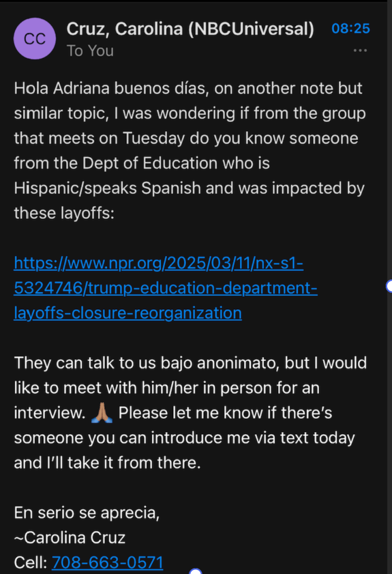Open the three-dot message actions menu
The height and width of the screenshot is (574, 392).
coord(361,50)
